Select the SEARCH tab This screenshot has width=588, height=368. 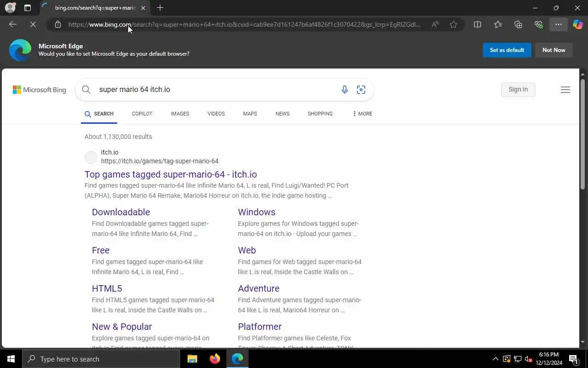click(99, 114)
